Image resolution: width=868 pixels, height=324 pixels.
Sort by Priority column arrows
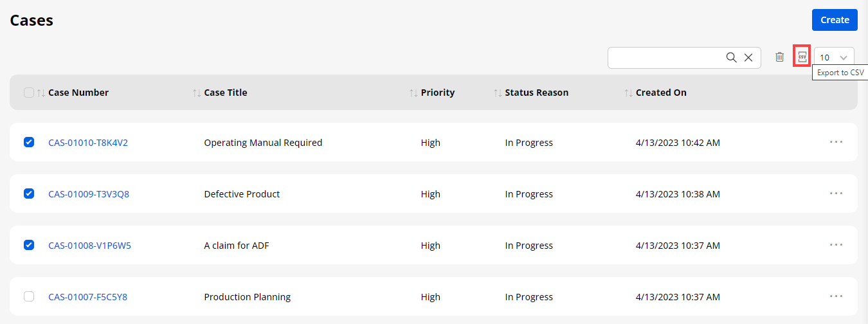[x=413, y=93]
